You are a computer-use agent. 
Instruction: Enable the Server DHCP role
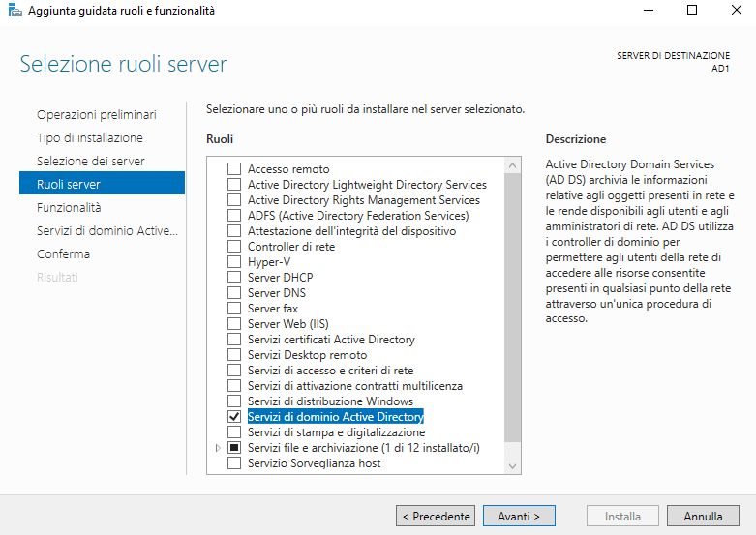pyautogui.click(x=234, y=277)
